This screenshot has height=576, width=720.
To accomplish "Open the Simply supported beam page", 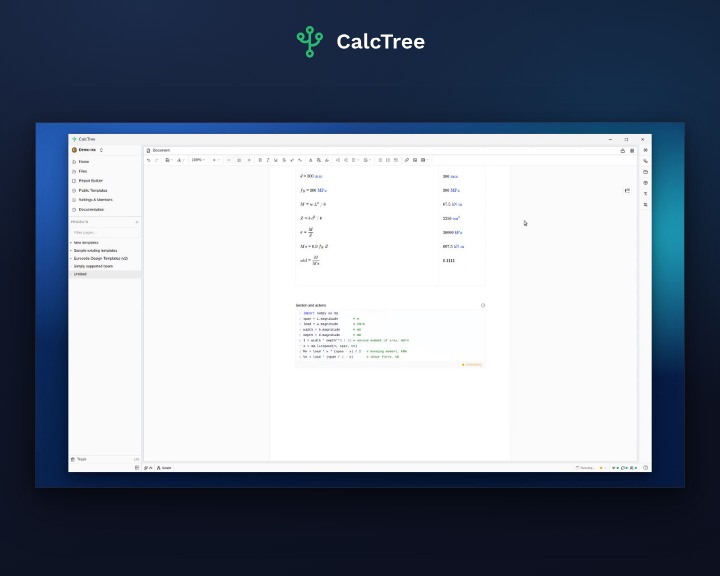I will (93, 266).
